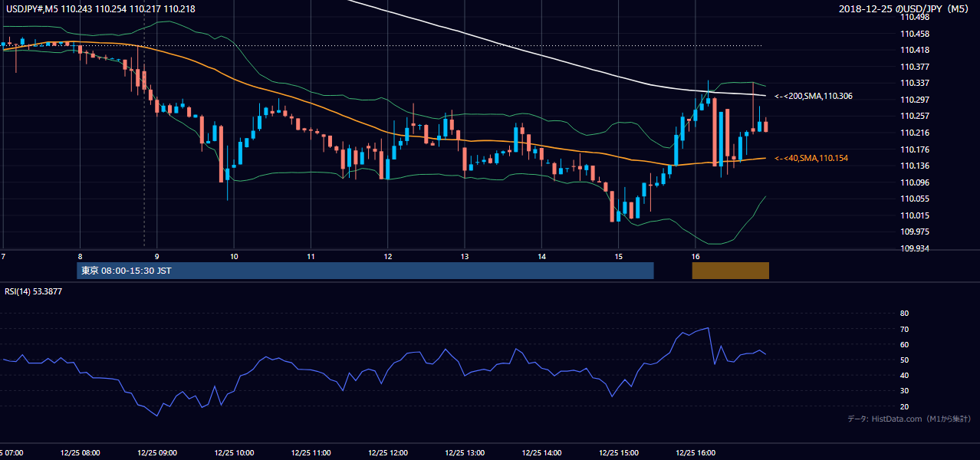Click hour marker 11 under price chart
This screenshot has height=460, width=980.
click(x=311, y=256)
